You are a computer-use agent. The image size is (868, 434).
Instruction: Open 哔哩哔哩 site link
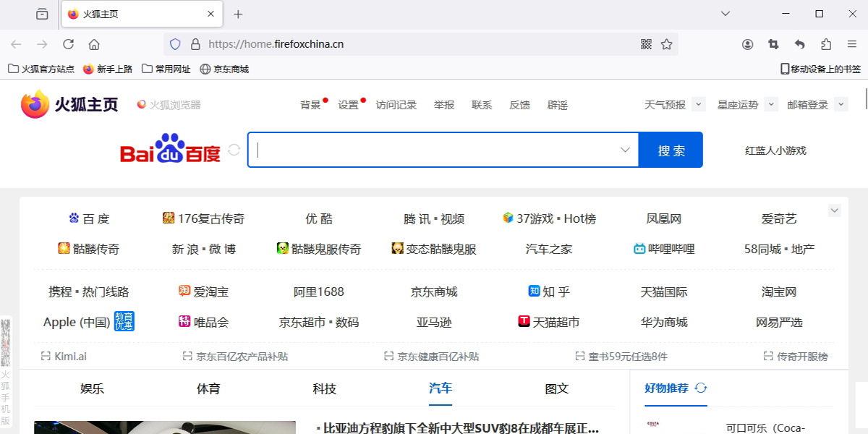pyautogui.click(x=664, y=249)
